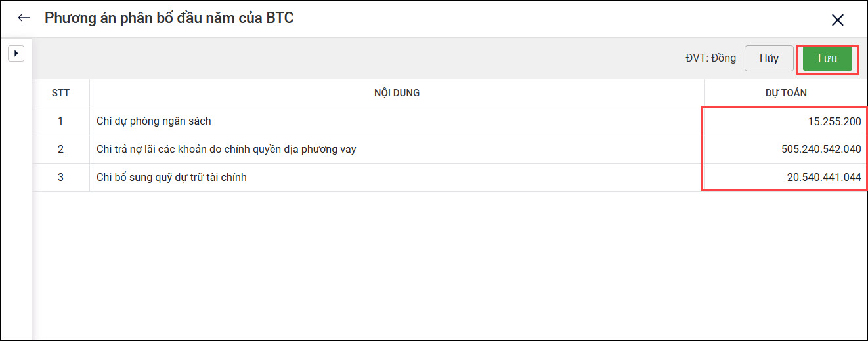The height and width of the screenshot is (341, 868).
Task: Click the STT column header
Action: coord(60,93)
